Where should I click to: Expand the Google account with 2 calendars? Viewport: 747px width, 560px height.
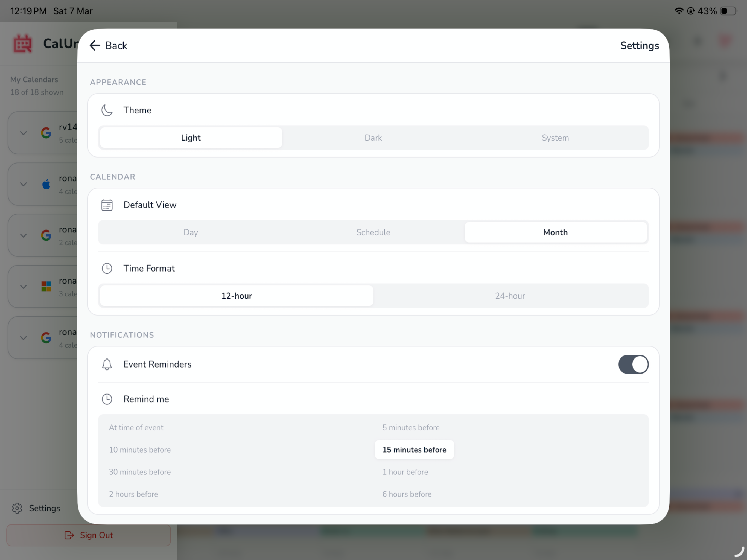(x=23, y=236)
